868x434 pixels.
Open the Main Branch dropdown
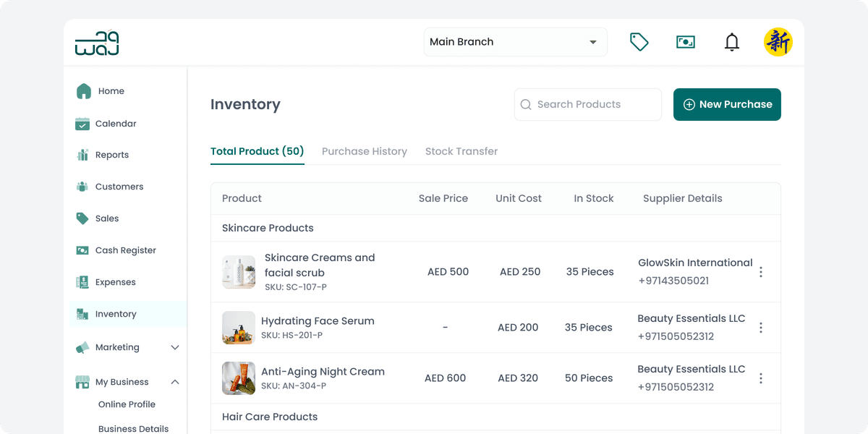pos(515,42)
